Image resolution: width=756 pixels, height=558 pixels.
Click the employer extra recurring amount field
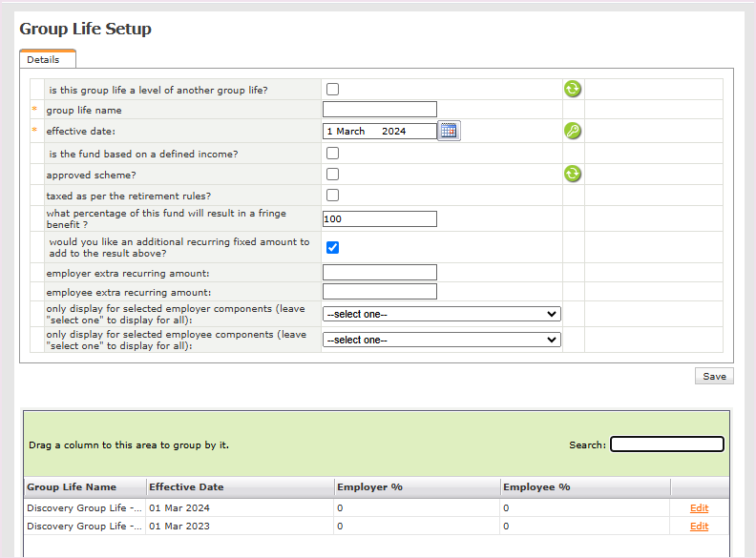tap(379, 273)
